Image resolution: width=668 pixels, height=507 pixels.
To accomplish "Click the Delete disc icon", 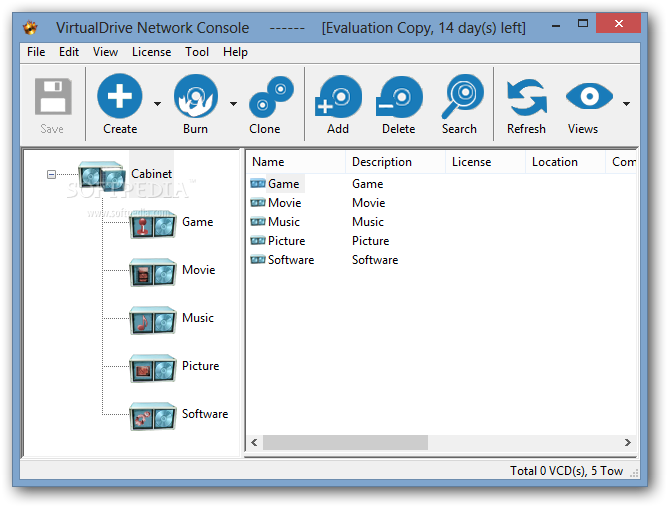I will tap(399, 97).
